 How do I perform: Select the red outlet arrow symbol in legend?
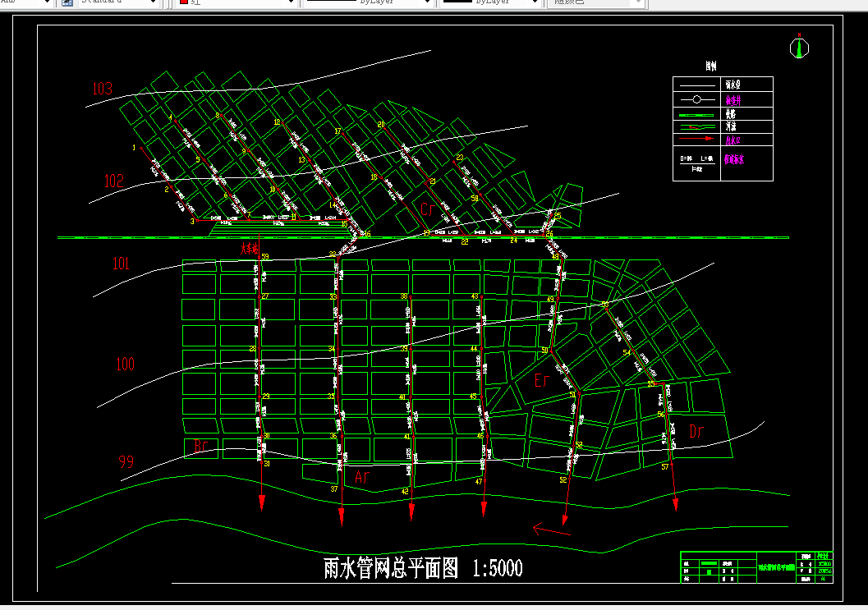click(x=697, y=139)
